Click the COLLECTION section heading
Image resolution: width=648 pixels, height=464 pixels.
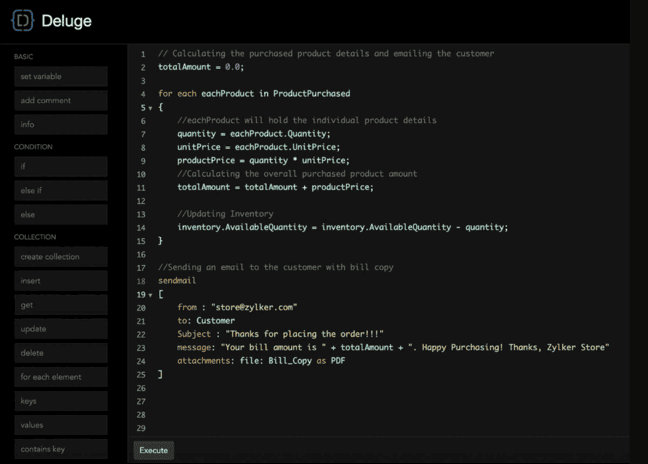[x=35, y=237]
